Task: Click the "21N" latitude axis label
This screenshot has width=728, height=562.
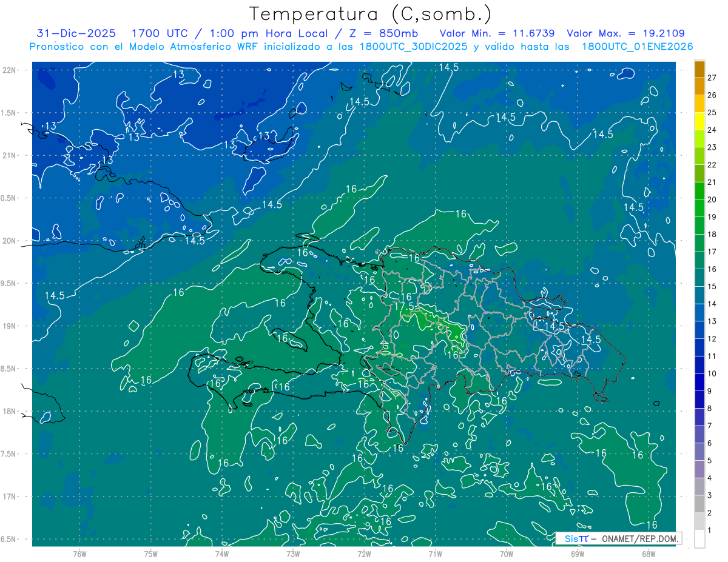Action: (10, 155)
